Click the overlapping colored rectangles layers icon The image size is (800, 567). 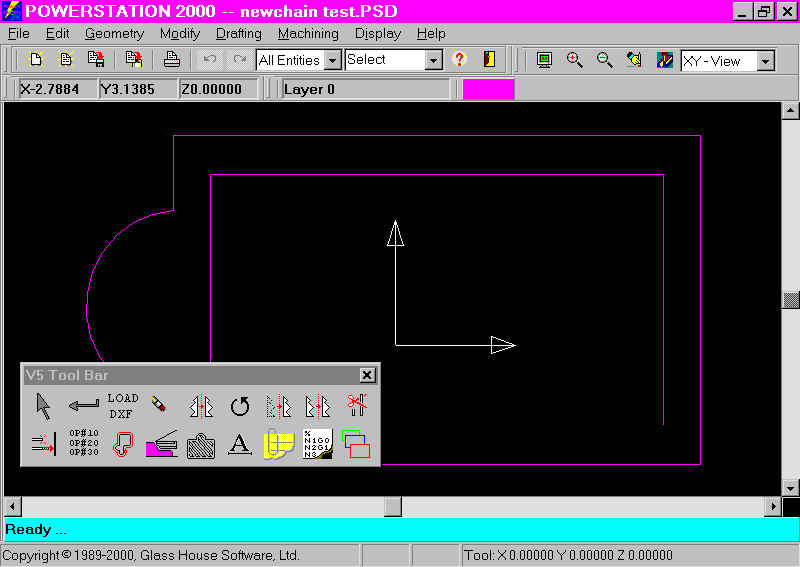pyautogui.click(x=356, y=444)
